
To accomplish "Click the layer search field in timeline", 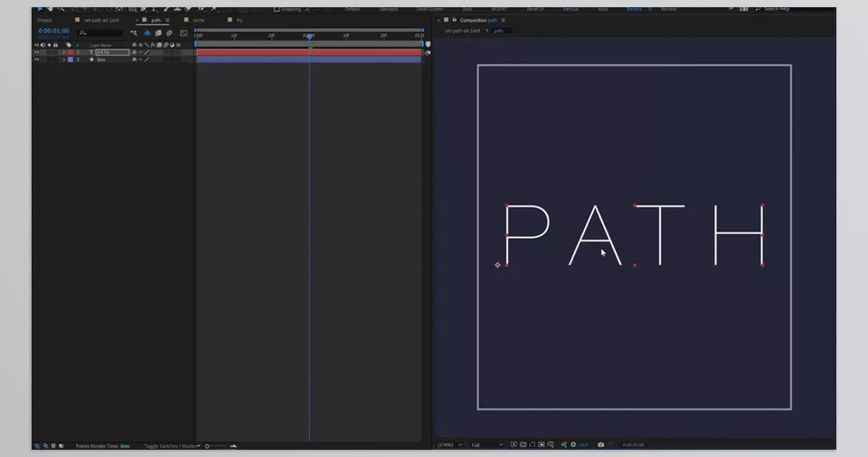I will pos(100,33).
